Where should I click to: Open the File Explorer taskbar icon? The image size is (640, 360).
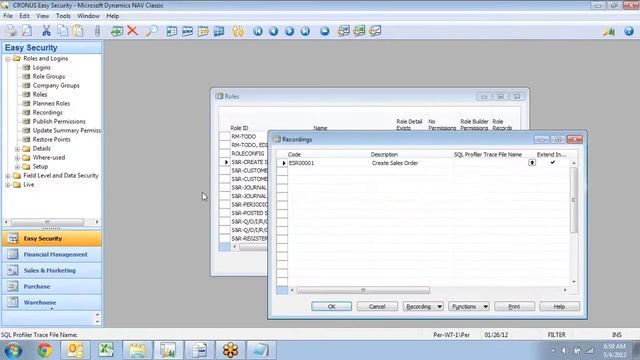tap(137, 350)
